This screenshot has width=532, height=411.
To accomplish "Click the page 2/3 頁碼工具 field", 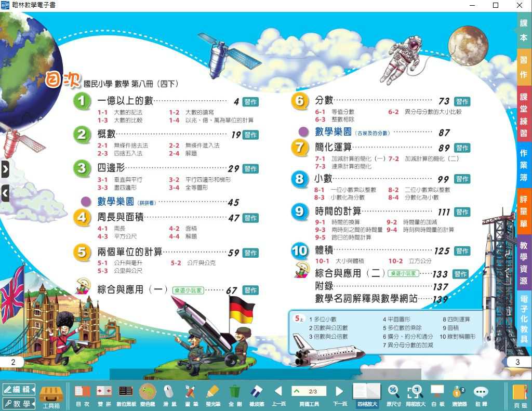I will click(309, 391).
